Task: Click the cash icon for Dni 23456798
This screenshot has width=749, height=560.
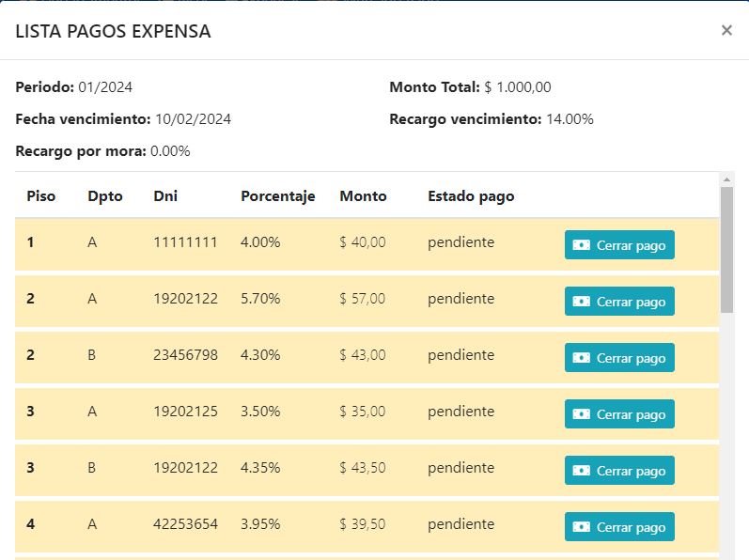Action: click(x=582, y=358)
